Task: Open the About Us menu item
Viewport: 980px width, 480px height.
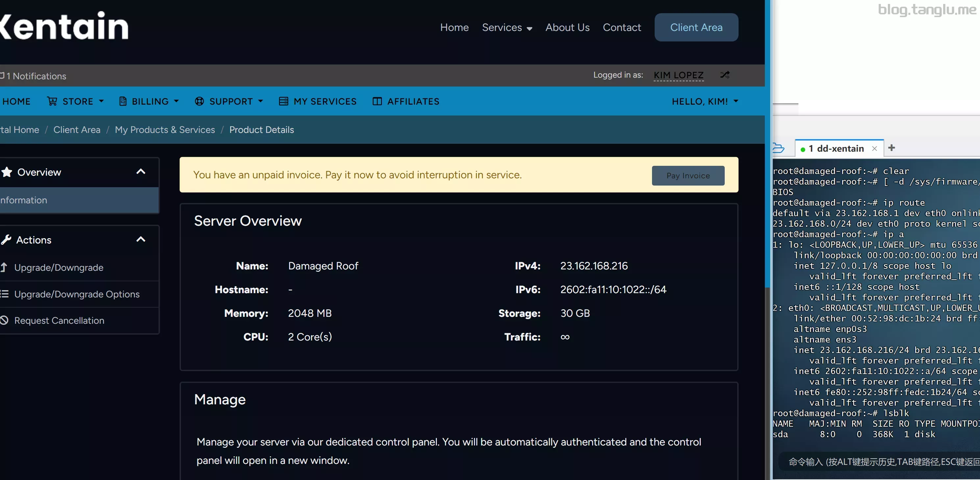Action: 567,27
